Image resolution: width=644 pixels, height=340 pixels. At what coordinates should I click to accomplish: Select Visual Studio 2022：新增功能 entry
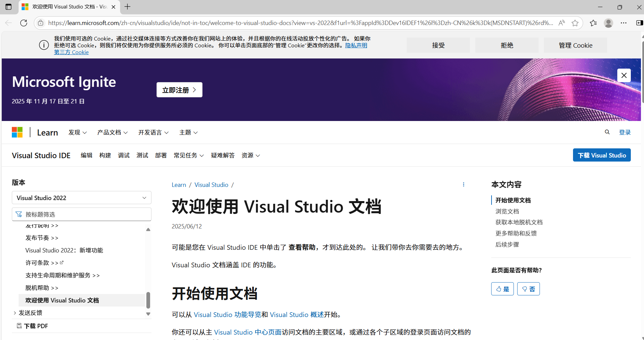(x=64, y=250)
